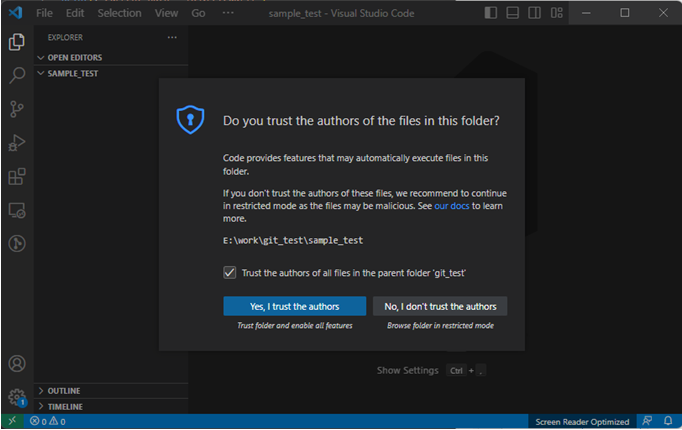This screenshot has width=682, height=430.
Task: Click No, I don't trust the authors
Action: point(440,307)
